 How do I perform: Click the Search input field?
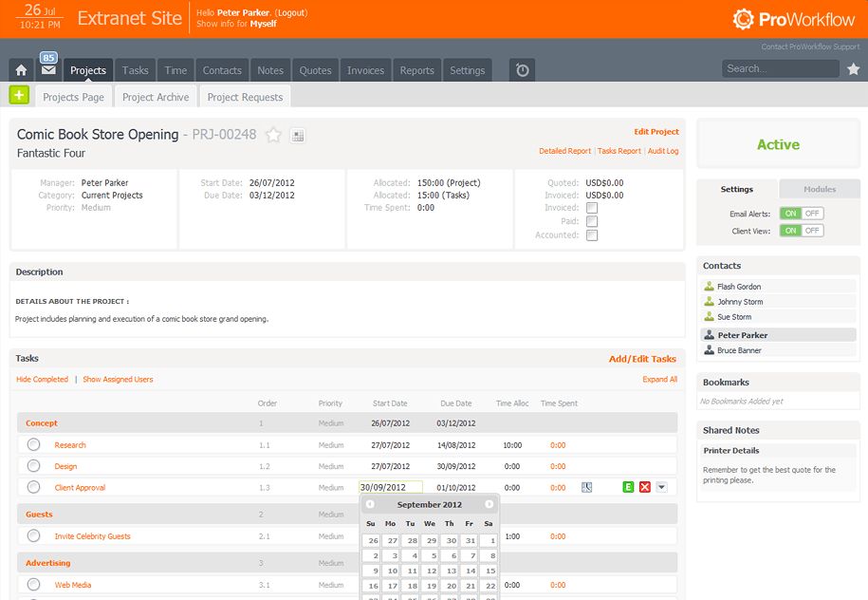780,68
